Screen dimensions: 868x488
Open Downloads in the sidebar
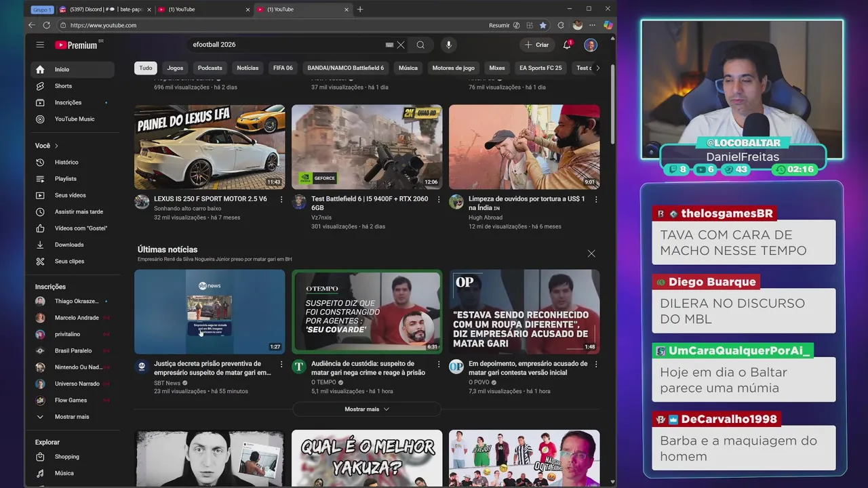pyautogui.click(x=73, y=245)
